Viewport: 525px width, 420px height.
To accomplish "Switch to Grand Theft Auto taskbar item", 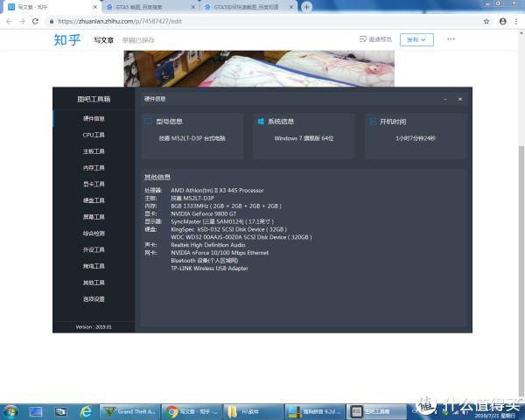I will pos(129,411).
